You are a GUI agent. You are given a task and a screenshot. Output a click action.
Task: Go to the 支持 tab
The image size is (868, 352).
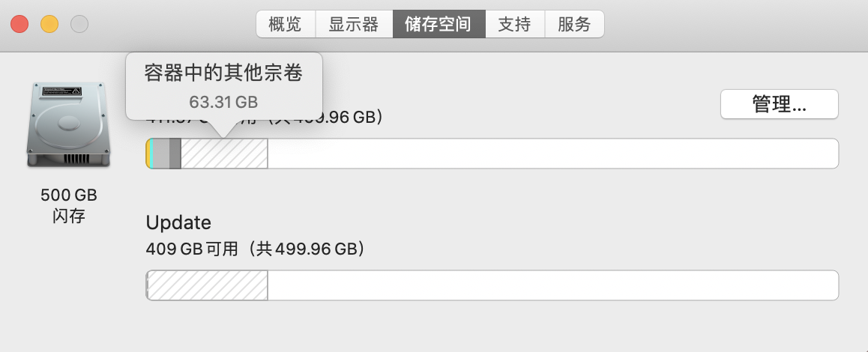point(514,25)
